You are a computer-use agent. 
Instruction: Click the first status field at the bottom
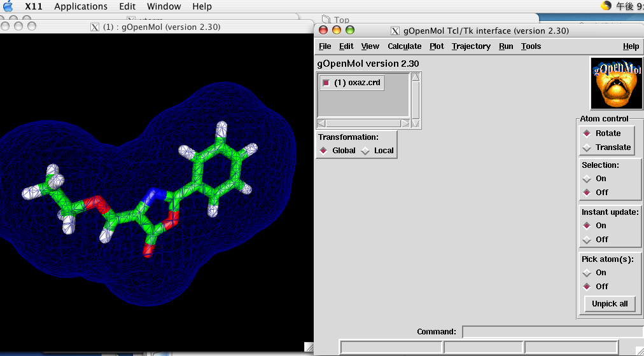(391, 347)
